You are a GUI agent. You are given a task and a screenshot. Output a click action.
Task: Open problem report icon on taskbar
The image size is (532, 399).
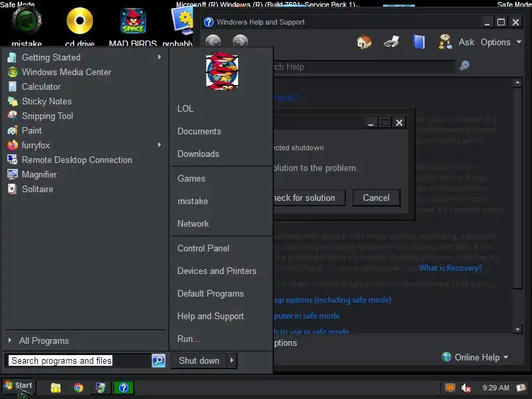[x=100, y=388]
